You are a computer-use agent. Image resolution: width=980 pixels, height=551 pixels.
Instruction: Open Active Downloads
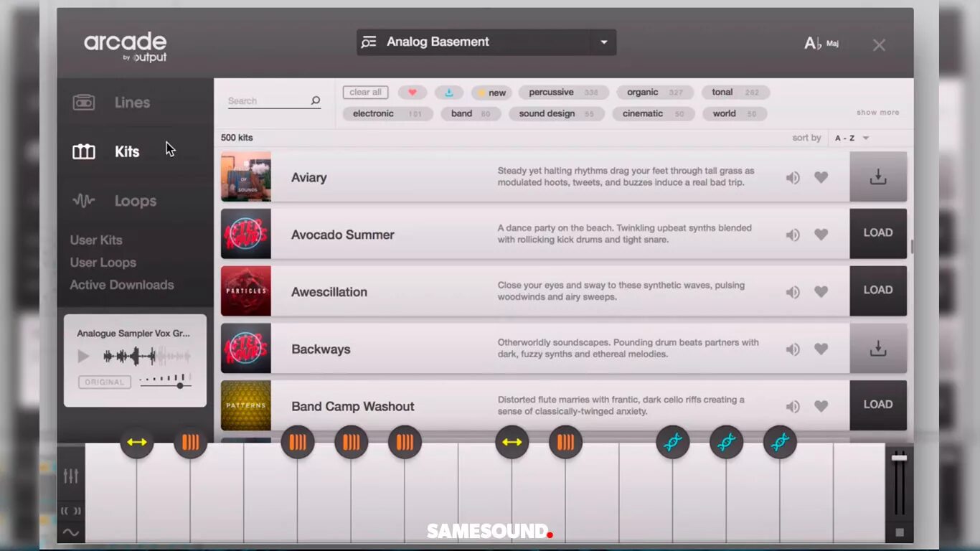tap(122, 285)
